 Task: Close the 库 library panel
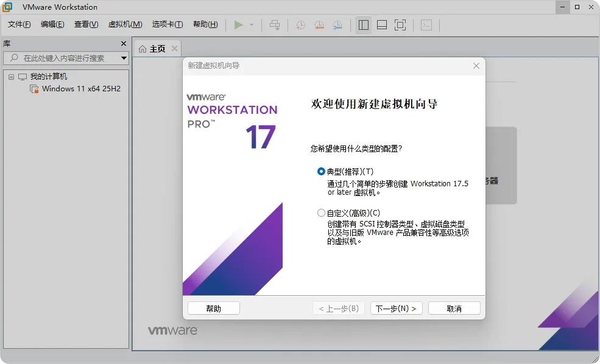[x=123, y=44]
